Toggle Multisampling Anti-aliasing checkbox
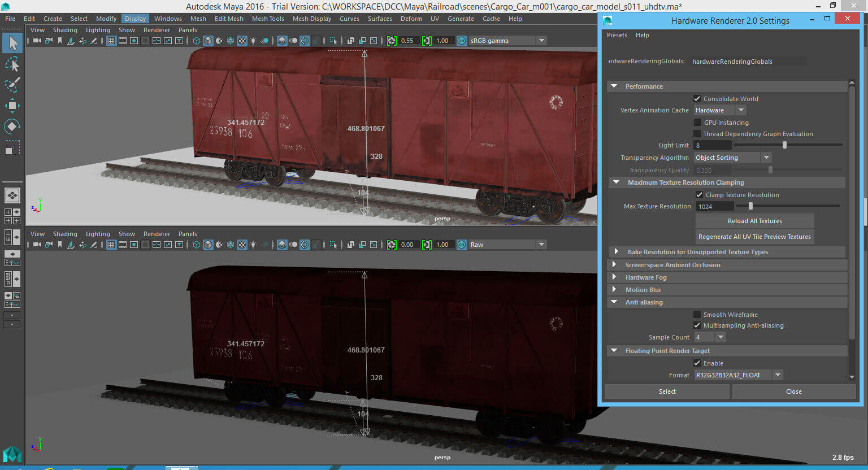Viewport: 868px width, 470px height. [x=697, y=325]
